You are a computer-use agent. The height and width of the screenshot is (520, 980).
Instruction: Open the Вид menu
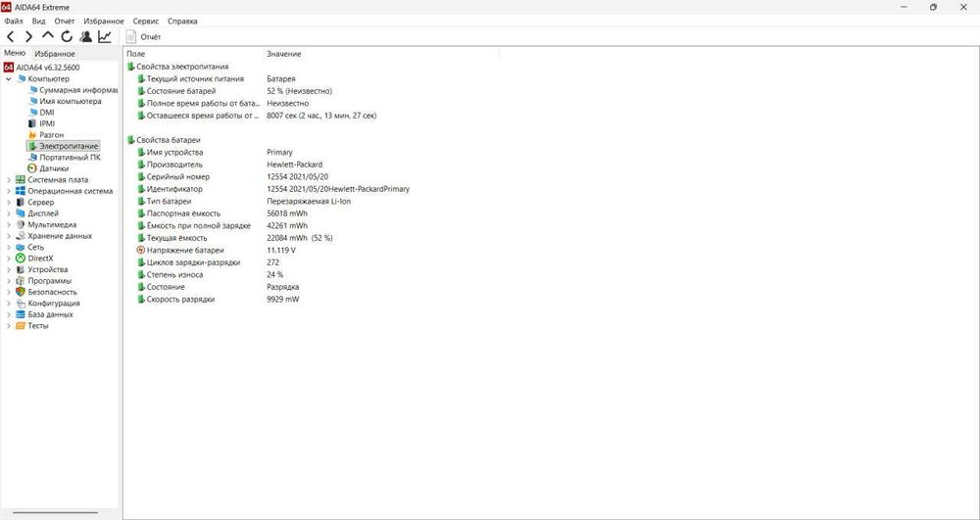(x=39, y=22)
